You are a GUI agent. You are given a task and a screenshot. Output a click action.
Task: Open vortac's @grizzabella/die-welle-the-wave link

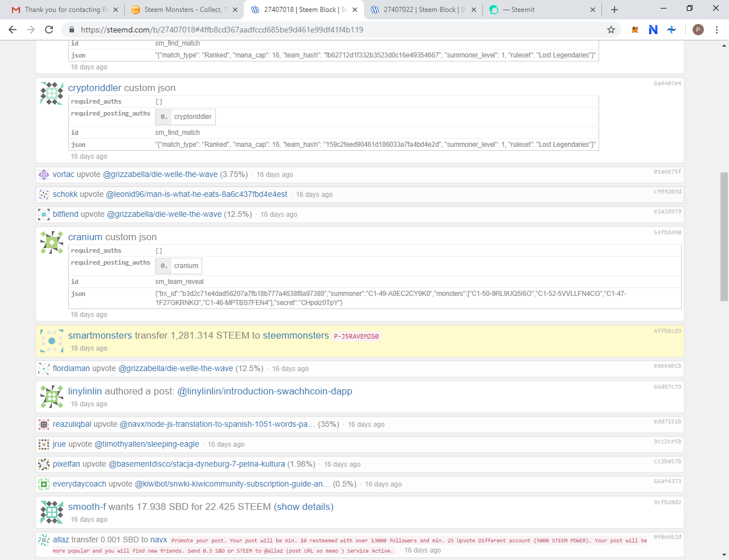tap(160, 174)
